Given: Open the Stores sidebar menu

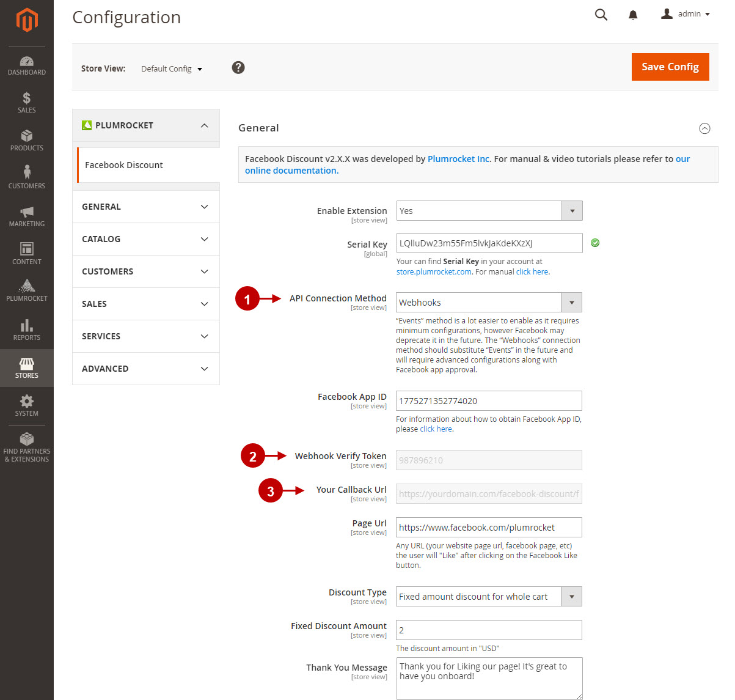Looking at the screenshot, I should 27,368.
